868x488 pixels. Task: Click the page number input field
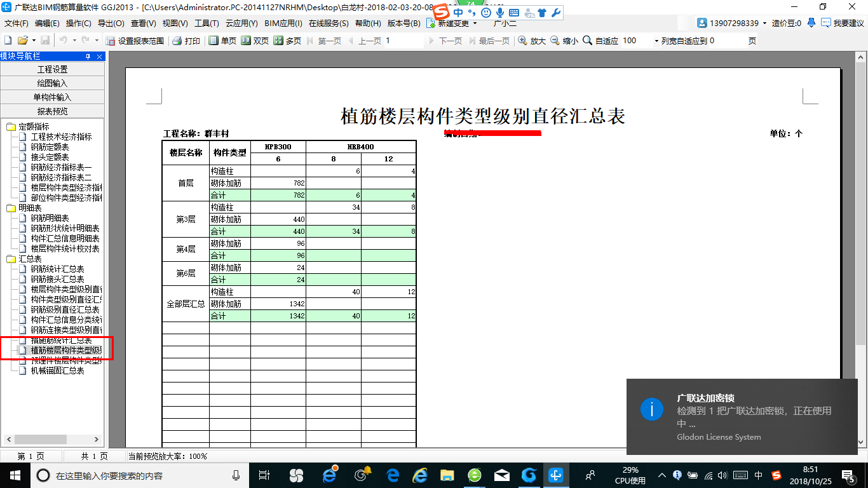(x=403, y=41)
